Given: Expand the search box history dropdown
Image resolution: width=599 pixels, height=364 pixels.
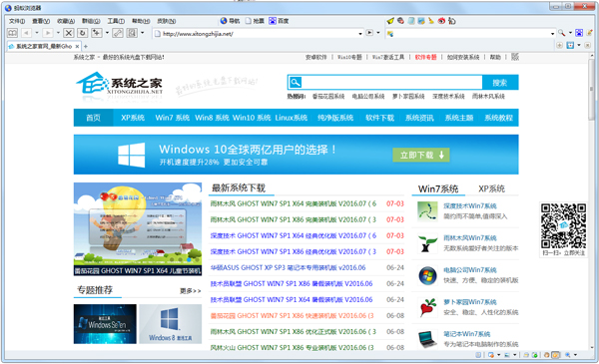Looking at the screenshot, I should coord(552,34).
